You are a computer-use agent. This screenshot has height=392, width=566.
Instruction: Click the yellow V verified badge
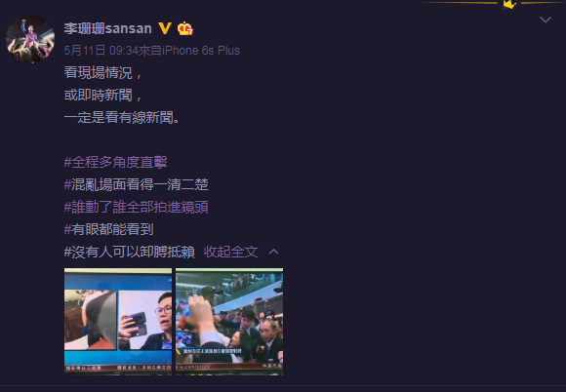[165, 28]
